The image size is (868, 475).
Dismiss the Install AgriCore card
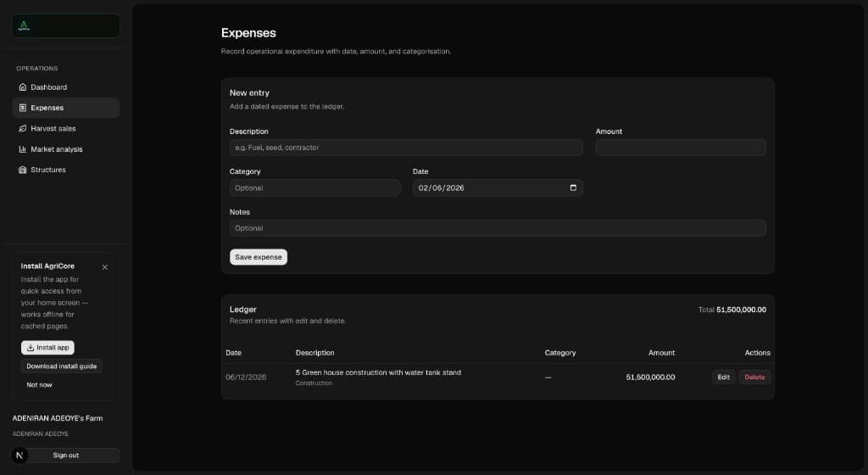[104, 267]
